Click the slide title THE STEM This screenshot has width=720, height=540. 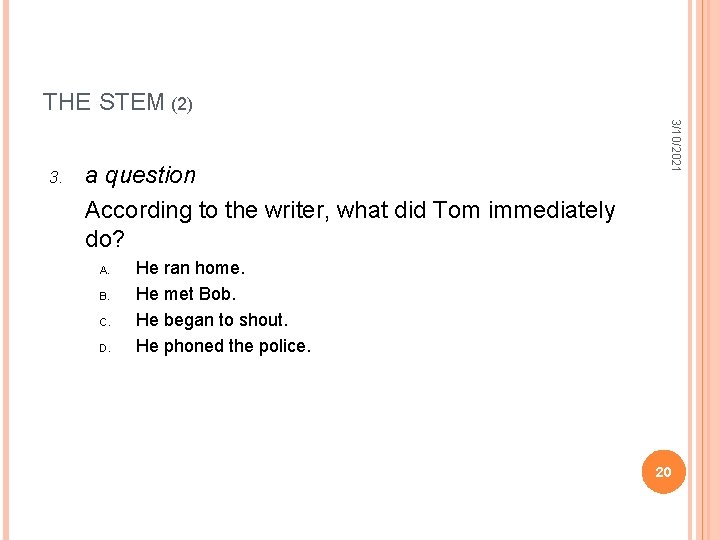[103, 102]
